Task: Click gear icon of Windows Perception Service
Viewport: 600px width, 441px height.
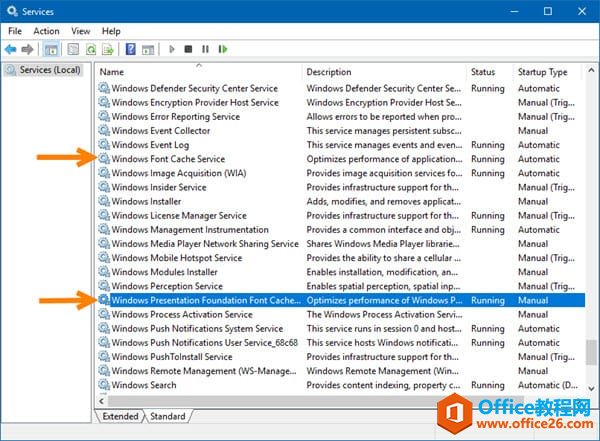Action: (104, 286)
